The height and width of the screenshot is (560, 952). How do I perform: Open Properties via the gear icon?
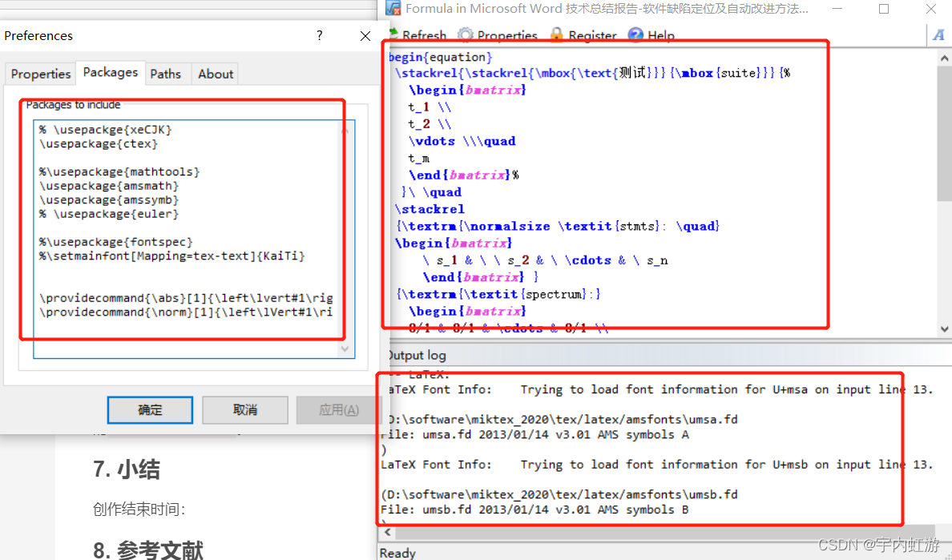click(x=465, y=35)
